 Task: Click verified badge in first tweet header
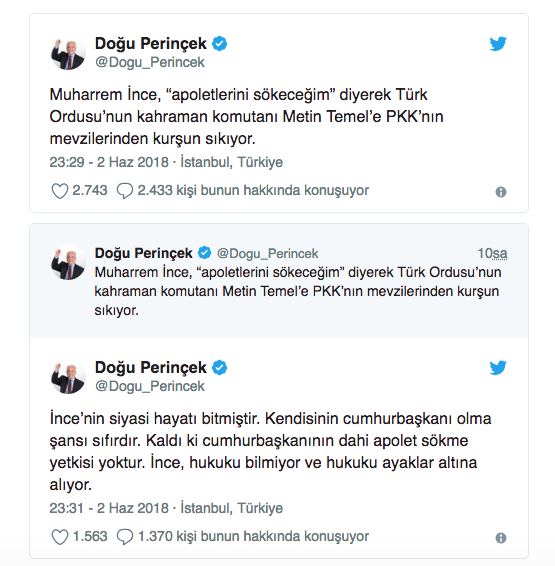pos(219,44)
